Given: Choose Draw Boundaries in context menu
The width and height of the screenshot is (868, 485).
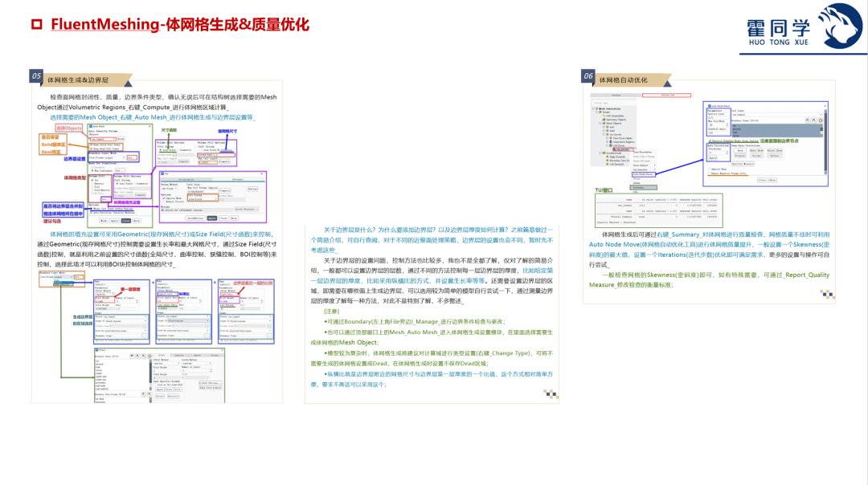Looking at the screenshot, I should 643,152.
